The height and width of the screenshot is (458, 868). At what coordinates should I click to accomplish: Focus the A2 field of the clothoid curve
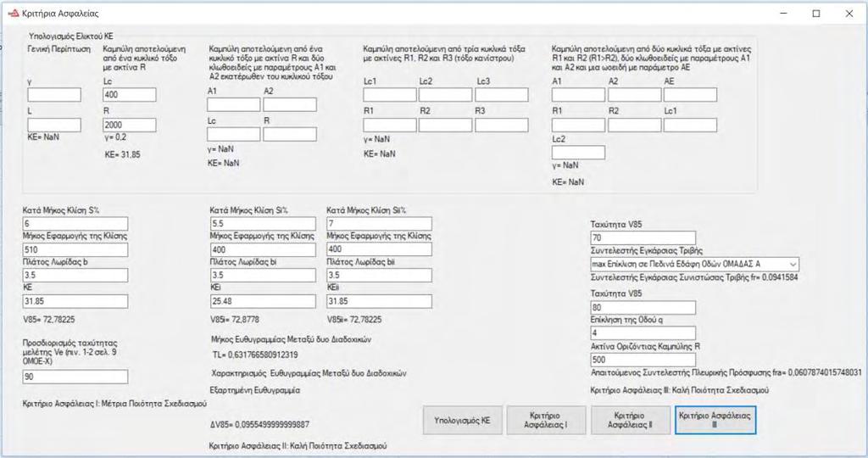[x=290, y=104]
